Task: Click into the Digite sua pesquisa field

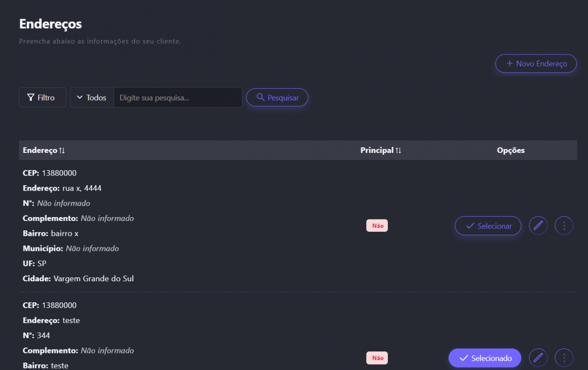Action: (177, 98)
